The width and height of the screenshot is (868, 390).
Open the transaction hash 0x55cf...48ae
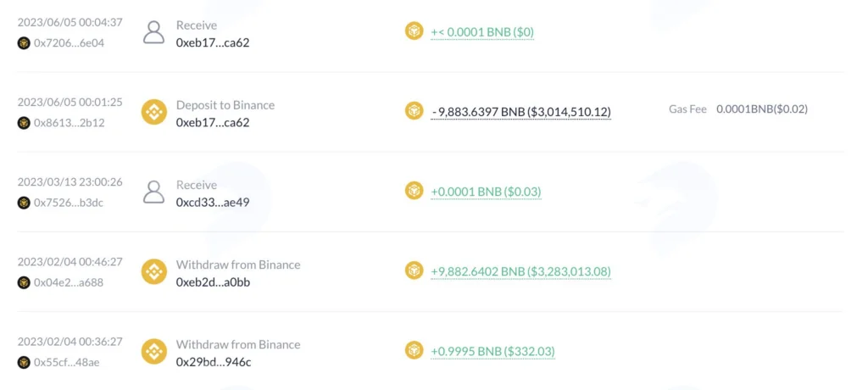click(67, 362)
